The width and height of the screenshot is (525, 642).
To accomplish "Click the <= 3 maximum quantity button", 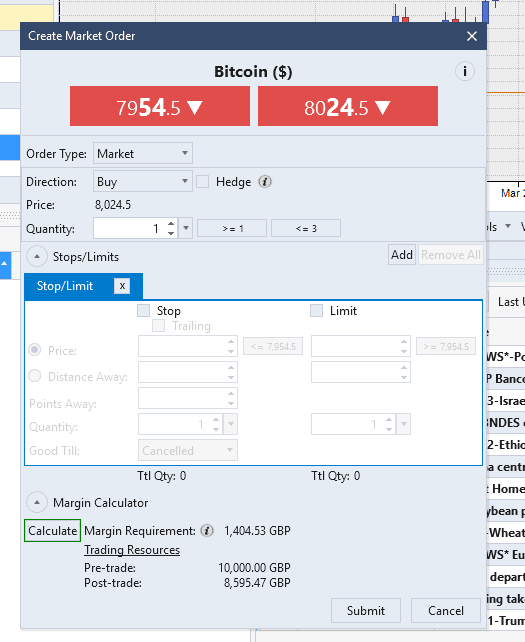I will [306, 228].
